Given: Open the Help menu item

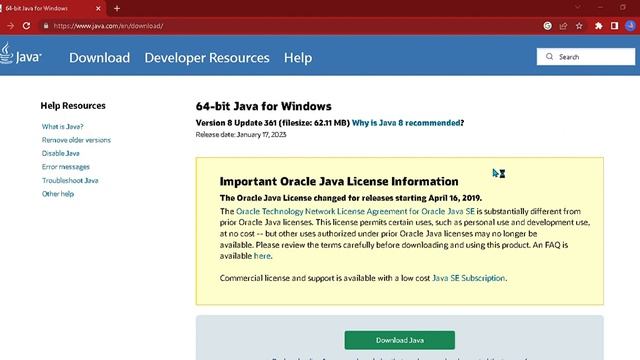Looking at the screenshot, I should coord(298,58).
